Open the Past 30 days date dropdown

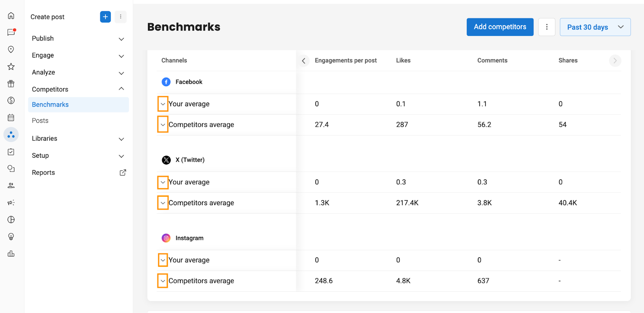(x=595, y=27)
